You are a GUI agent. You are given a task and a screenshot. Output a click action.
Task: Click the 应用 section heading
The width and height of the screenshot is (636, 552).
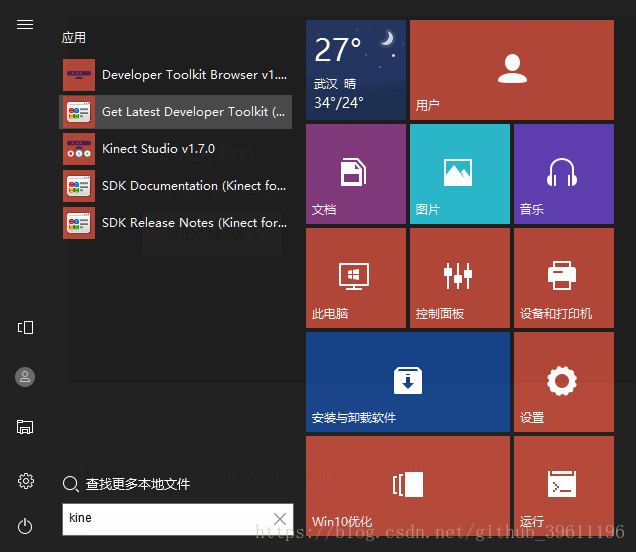74,38
